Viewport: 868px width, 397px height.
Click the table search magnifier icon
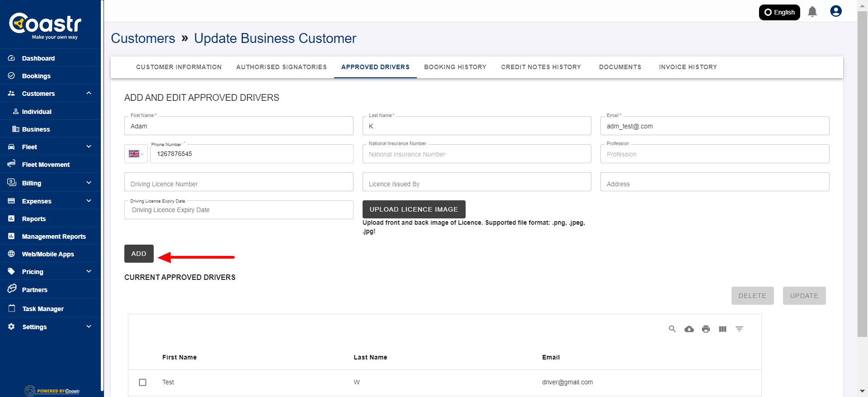click(672, 329)
